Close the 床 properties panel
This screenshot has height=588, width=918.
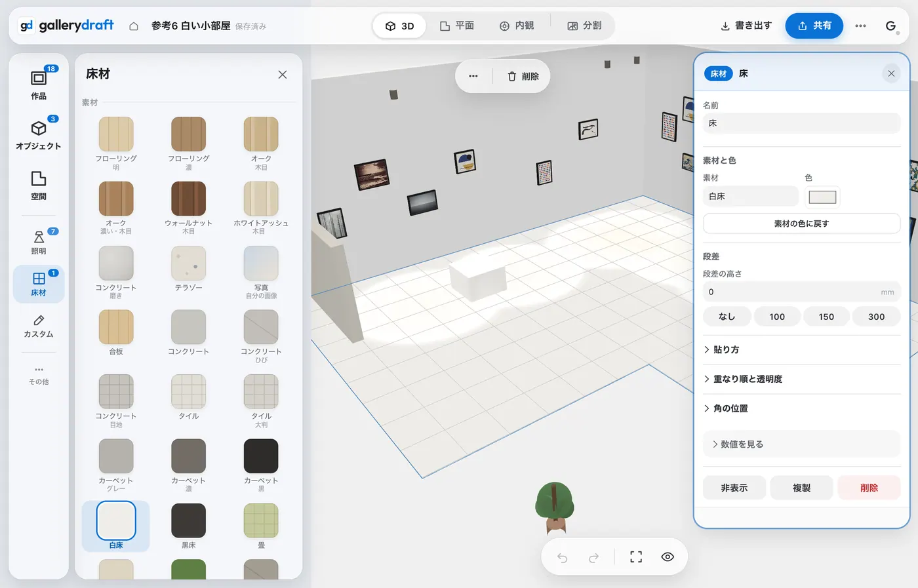point(891,73)
